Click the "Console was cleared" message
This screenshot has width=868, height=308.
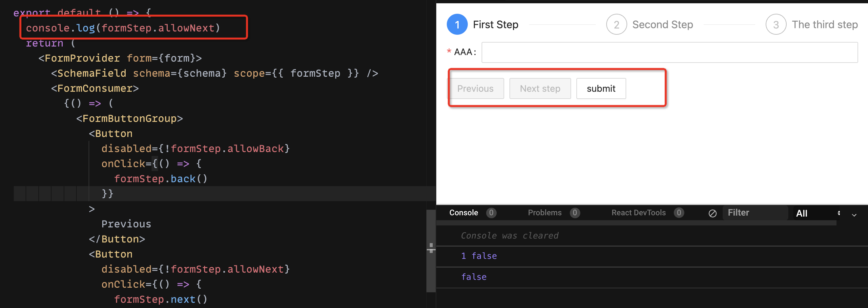click(x=509, y=235)
